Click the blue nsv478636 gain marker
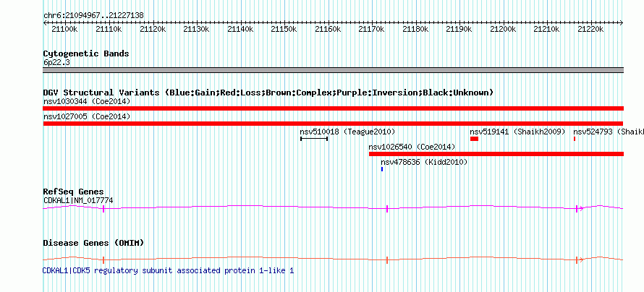Image resolution: width=644 pixels, height=292 pixels. tap(382, 169)
